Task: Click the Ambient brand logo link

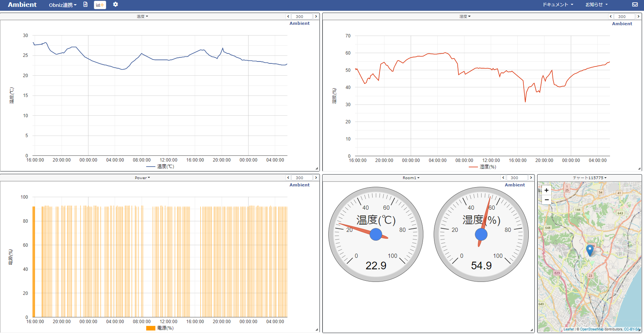Action: point(22,5)
